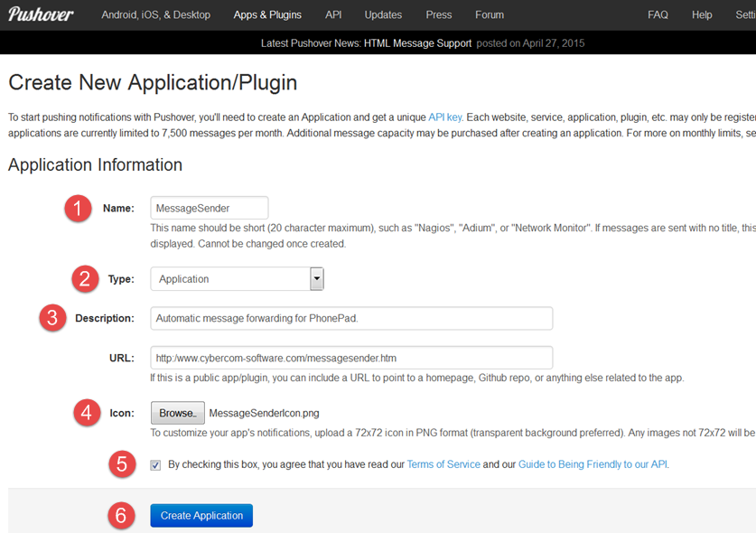Viewport: 756px width, 533px height.
Task: Open the FAQ page
Action: pos(658,15)
